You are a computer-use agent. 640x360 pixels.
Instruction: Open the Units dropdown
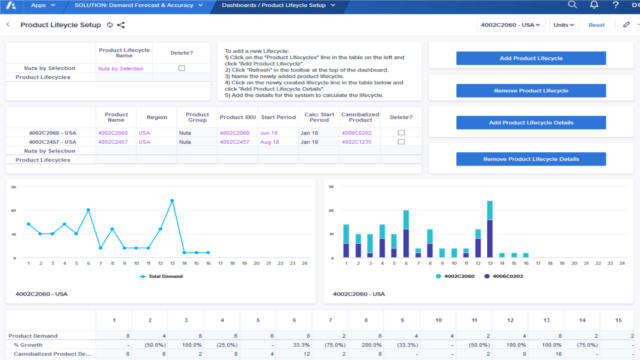tap(563, 25)
